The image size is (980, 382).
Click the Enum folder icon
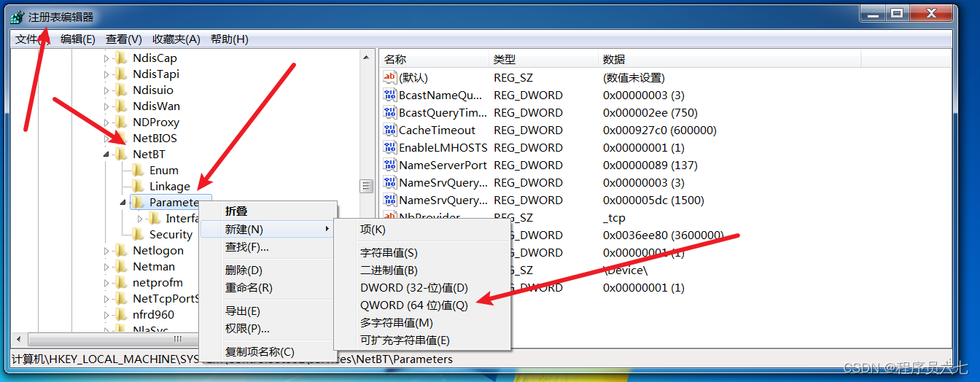[x=138, y=171]
